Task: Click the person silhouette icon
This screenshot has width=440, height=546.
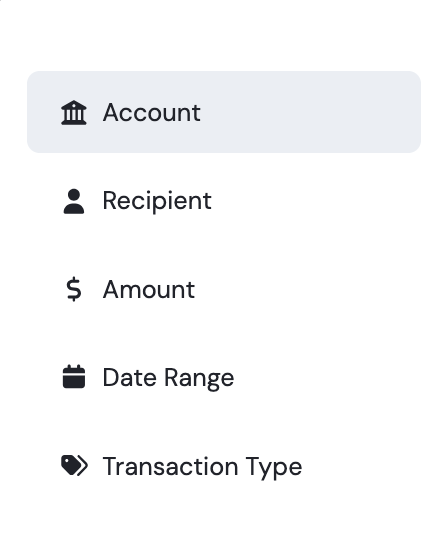Action: click(74, 201)
